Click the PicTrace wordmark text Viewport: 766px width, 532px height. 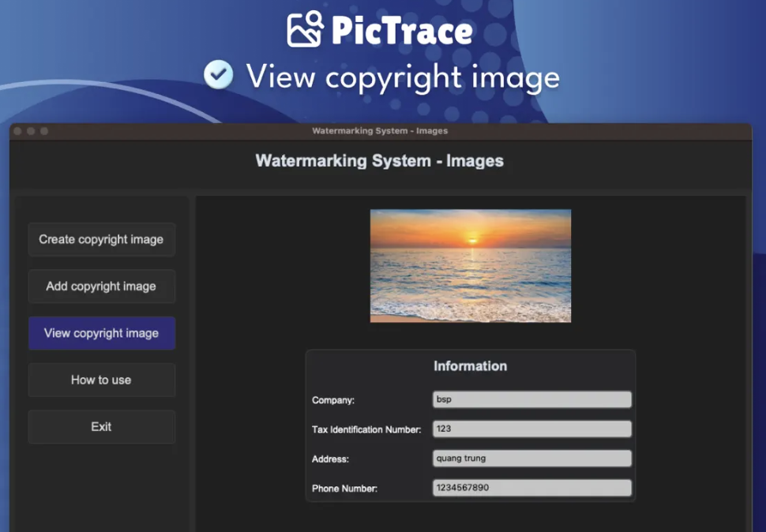click(x=402, y=31)
